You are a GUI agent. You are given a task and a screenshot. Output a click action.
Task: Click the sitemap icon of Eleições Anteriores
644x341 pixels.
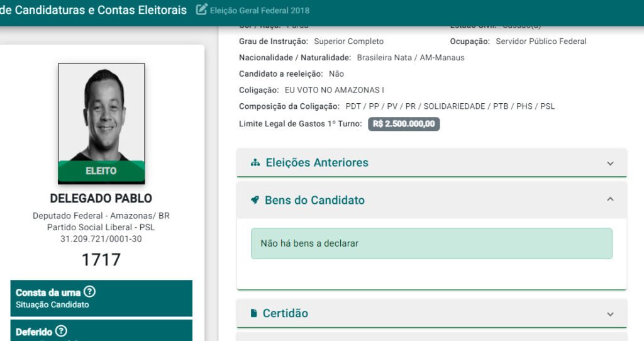click(255, 163)
